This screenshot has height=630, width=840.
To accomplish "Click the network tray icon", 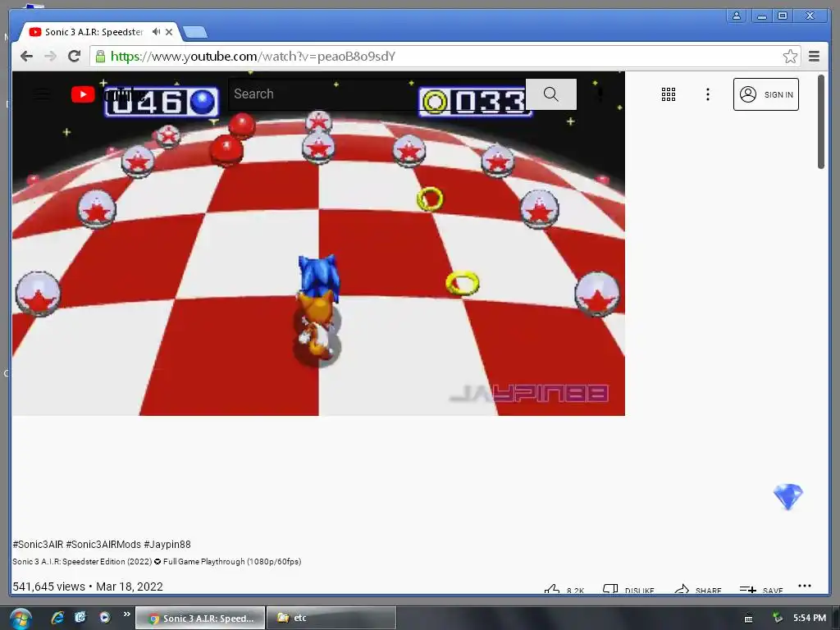I will [x=777, y=618].
